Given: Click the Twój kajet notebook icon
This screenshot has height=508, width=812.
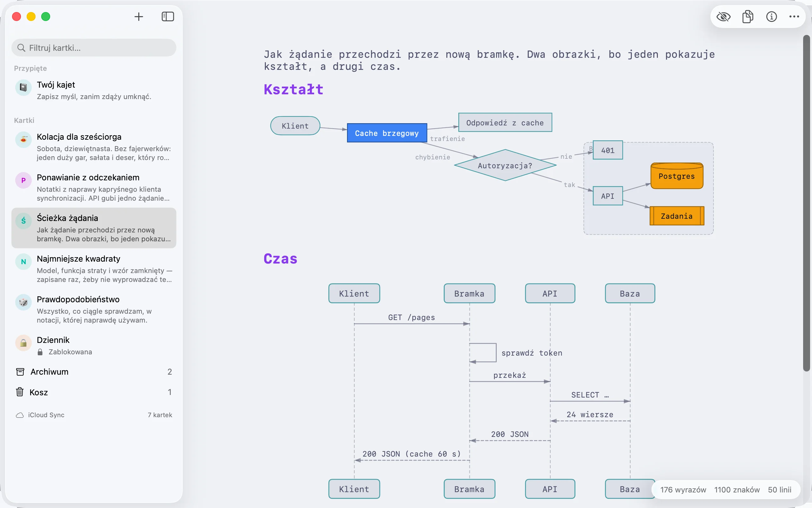Looking at the screenshot, I should tap(23, 88).
